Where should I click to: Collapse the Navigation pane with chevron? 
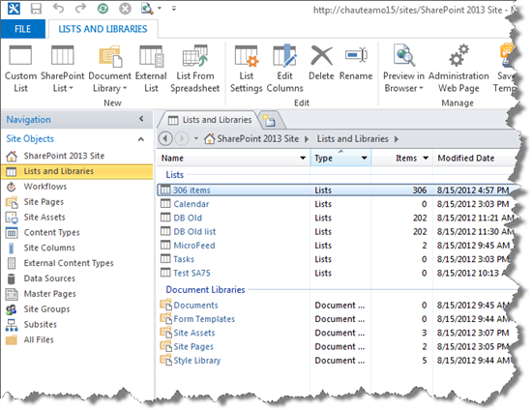point(141,119)
